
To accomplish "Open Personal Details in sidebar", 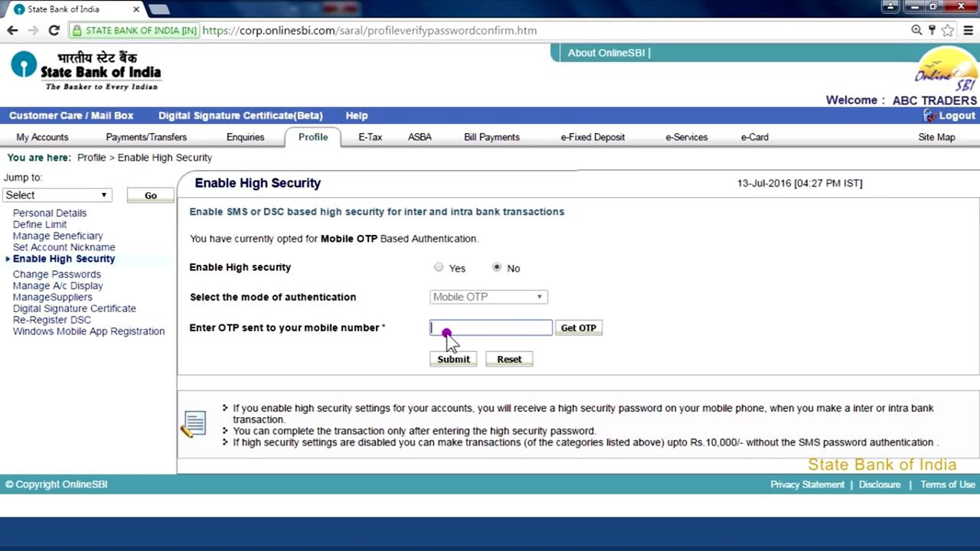I will coord(50,213).
